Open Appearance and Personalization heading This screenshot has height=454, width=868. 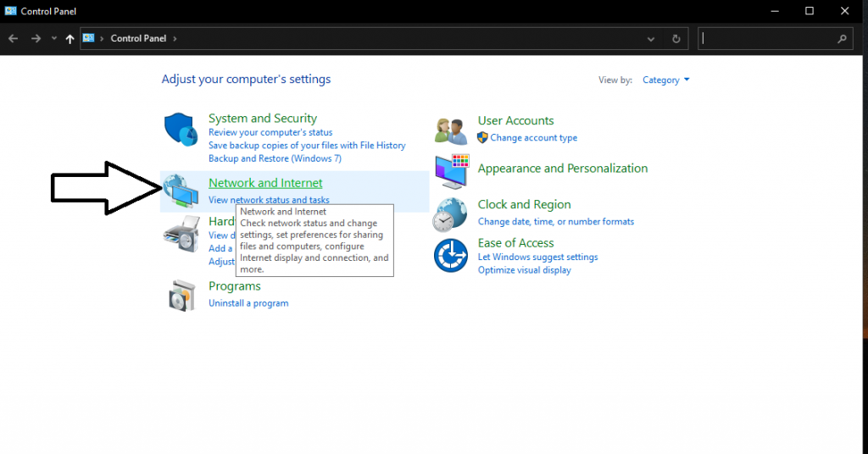(x=563, y=169)
